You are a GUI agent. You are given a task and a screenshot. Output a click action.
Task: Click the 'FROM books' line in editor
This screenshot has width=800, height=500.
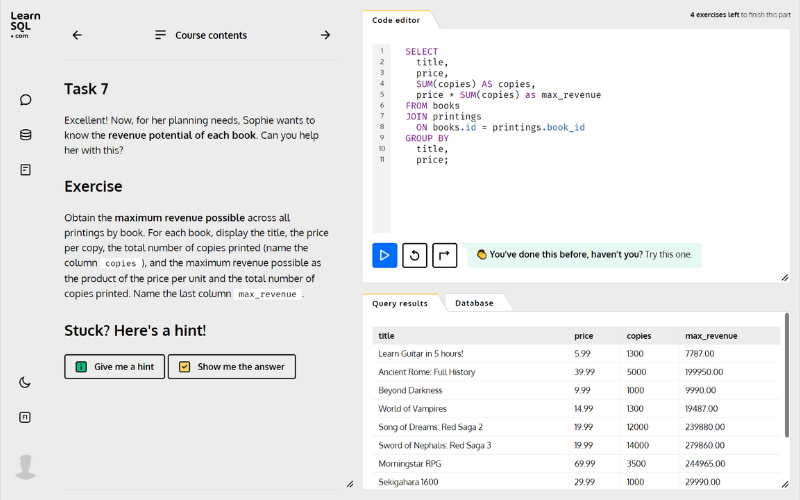(x=432, y=106)
